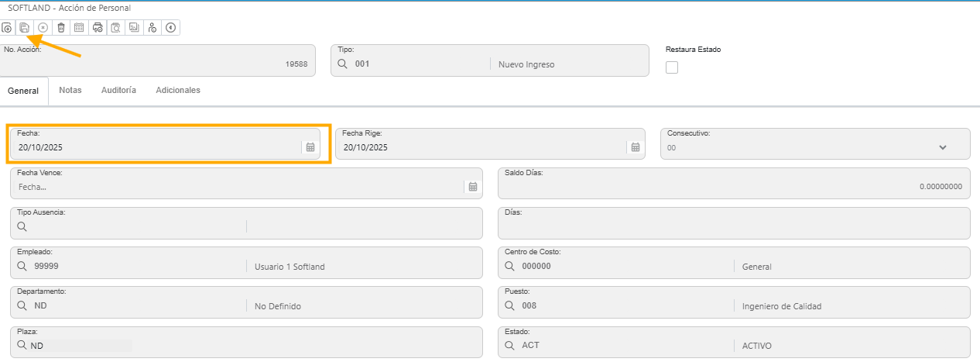This screenshot has width=980, height=362.
Task: Switch to the Notas tab
Action: (70, 90)
